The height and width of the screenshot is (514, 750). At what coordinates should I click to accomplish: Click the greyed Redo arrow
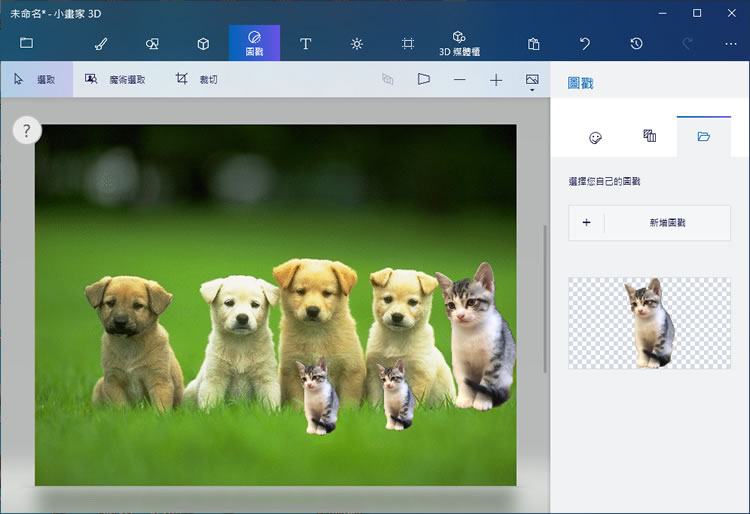point(687,44)
